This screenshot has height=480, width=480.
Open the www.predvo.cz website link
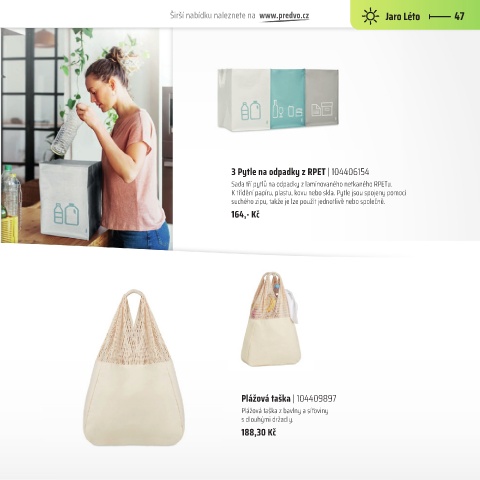(x=284, y=16)
